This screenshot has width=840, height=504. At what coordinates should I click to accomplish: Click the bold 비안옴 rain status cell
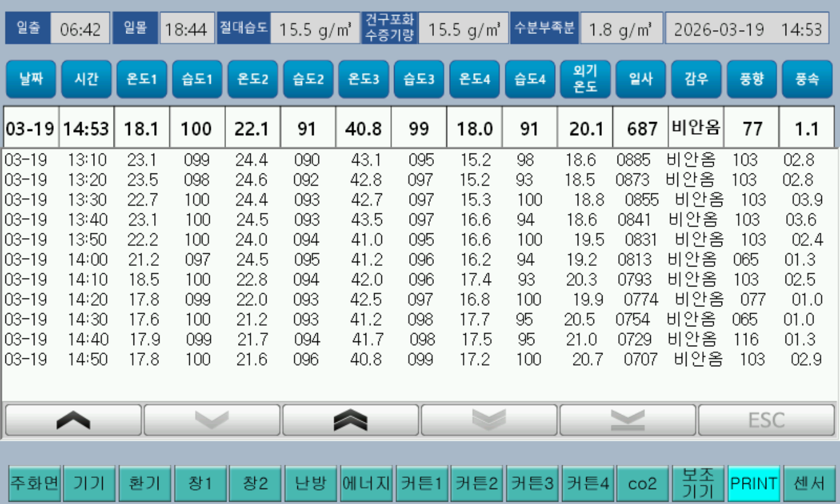696,127
